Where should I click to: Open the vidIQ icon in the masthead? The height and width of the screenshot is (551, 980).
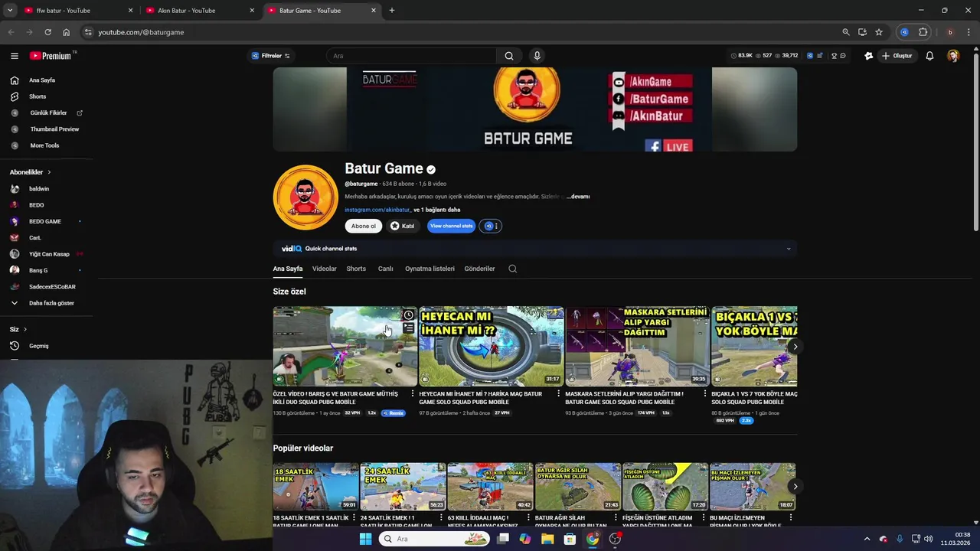pos(810,56)
